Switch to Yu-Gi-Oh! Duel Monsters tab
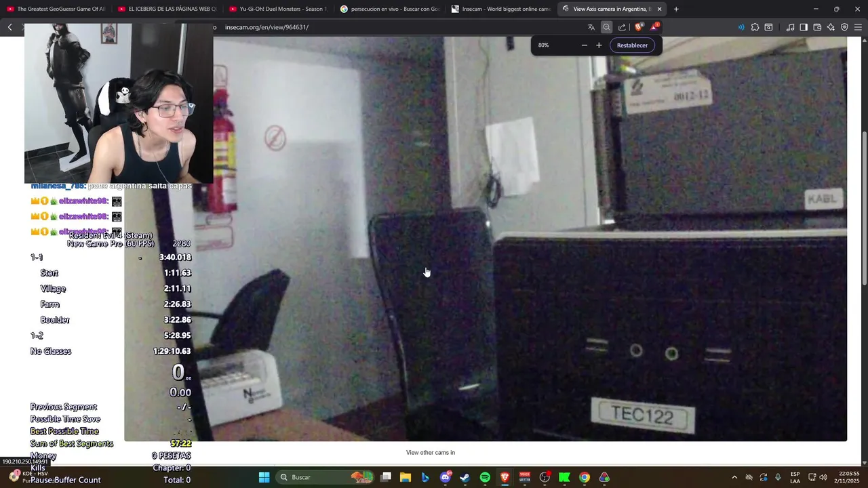 [x=278, y=9]
